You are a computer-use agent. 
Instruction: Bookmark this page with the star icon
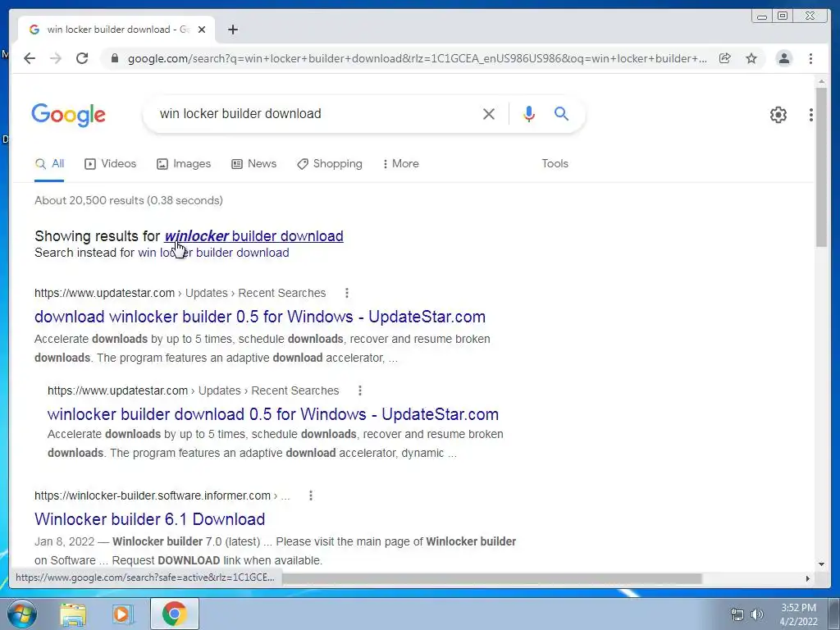coord(751,58)
